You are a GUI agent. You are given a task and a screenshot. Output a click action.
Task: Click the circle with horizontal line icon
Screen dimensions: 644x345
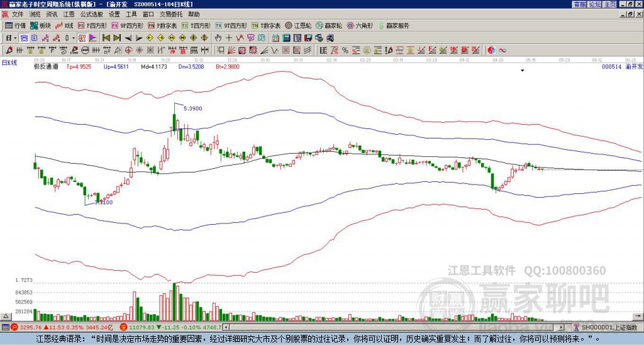pyautogui.click(x=85, y=50)
